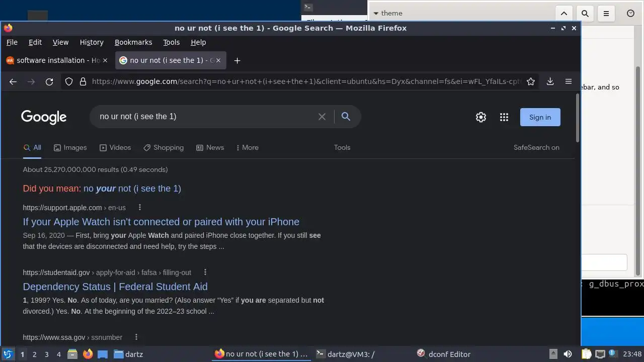
Task: Open the Bookmarks menu
Action: pos(133,42)
